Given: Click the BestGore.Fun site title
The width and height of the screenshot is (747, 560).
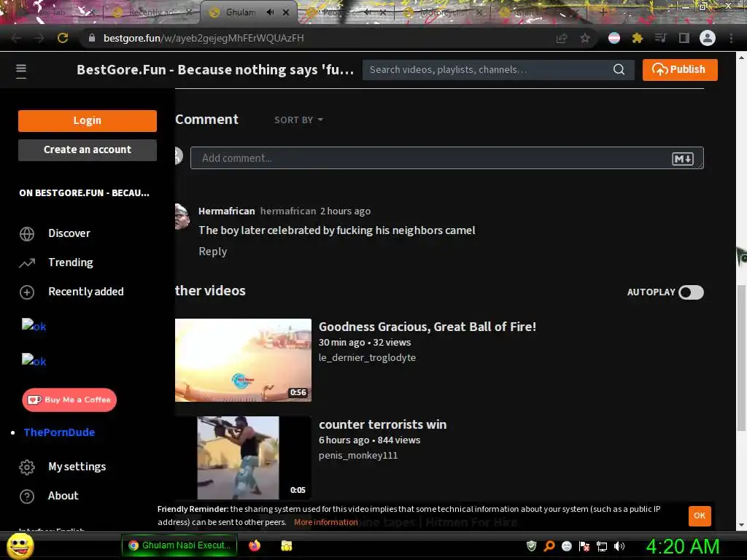Looking at the screenshot, I should 215,70.
